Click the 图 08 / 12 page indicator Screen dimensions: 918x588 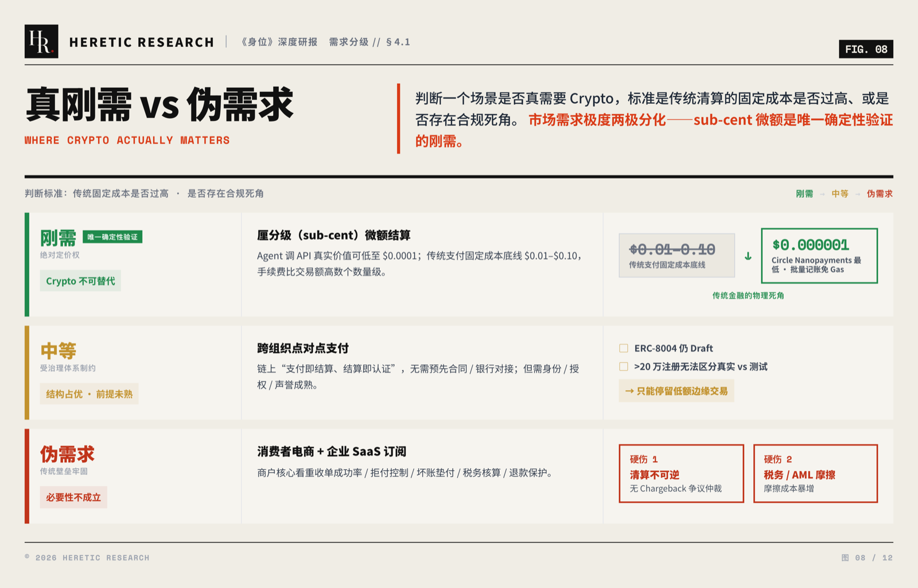pyautogui.click(x=867, y=558)
